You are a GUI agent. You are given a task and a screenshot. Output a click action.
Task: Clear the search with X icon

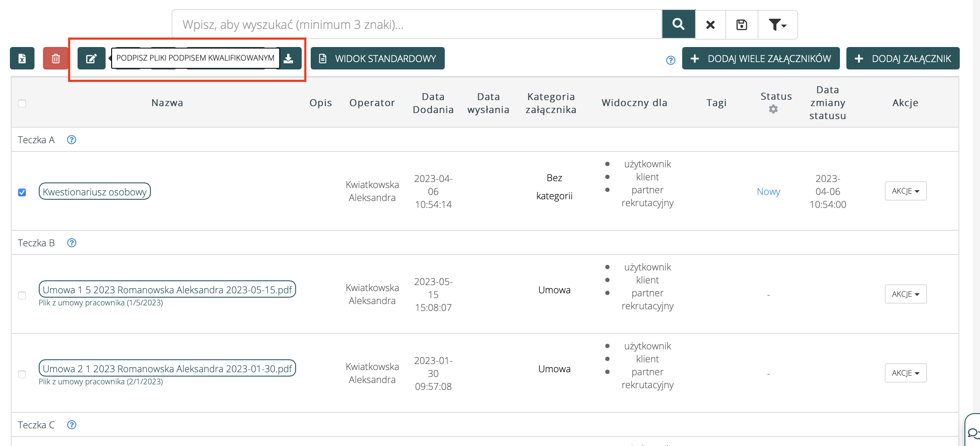click(x=710, y=25)
